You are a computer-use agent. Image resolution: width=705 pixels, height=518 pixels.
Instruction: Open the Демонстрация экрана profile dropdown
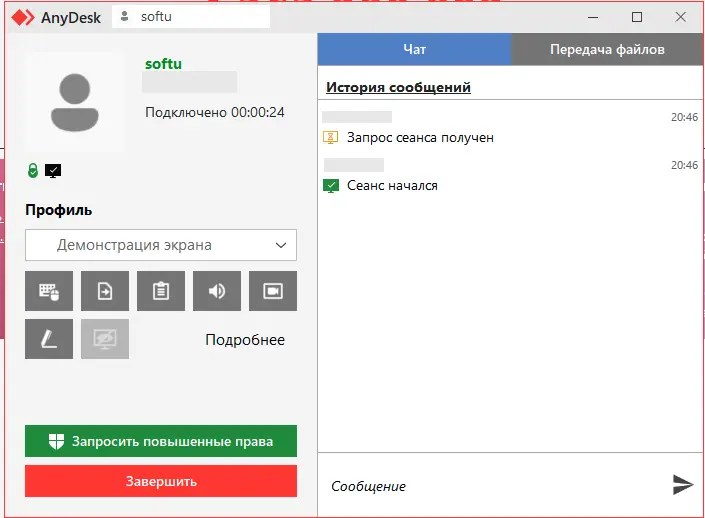(x=161, y=245)
